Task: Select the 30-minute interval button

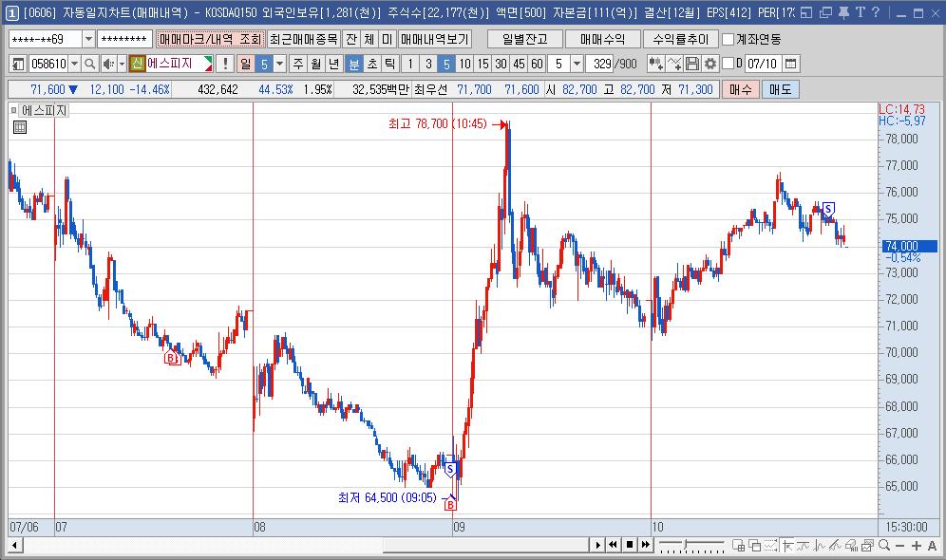Action: click(501, 64)
